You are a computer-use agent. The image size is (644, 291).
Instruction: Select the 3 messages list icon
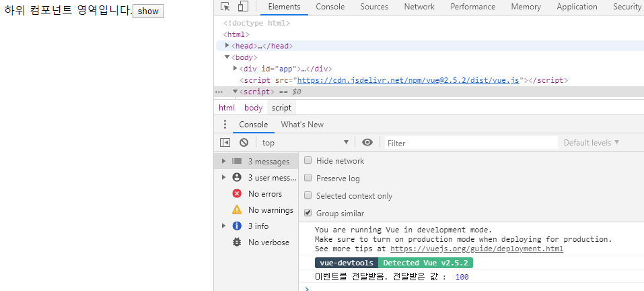pos(237,162)
